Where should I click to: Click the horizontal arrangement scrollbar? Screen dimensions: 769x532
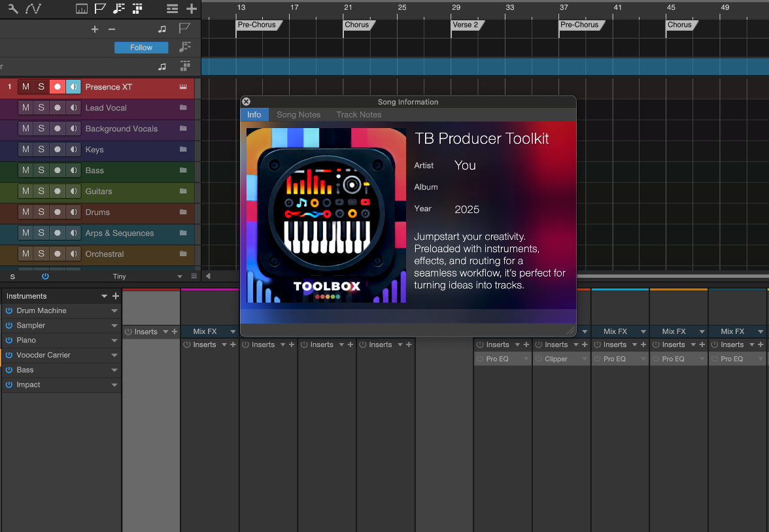672,276
